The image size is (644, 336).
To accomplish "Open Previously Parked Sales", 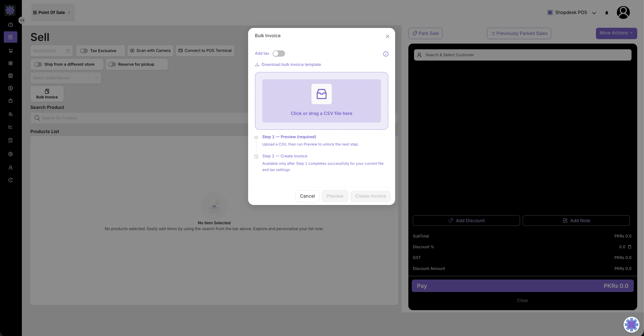I will point(519,33).
